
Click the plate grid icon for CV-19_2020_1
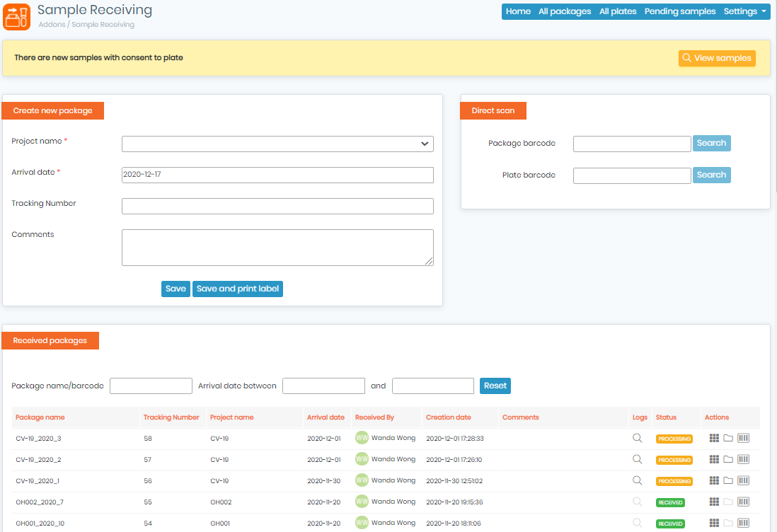(x=714, y=480)
